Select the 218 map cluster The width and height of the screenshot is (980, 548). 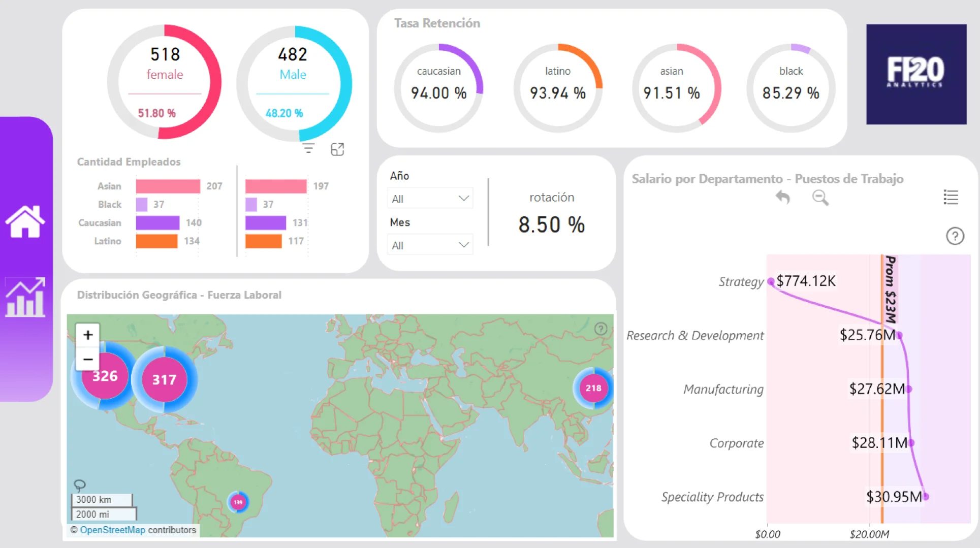tap(593, 388)
